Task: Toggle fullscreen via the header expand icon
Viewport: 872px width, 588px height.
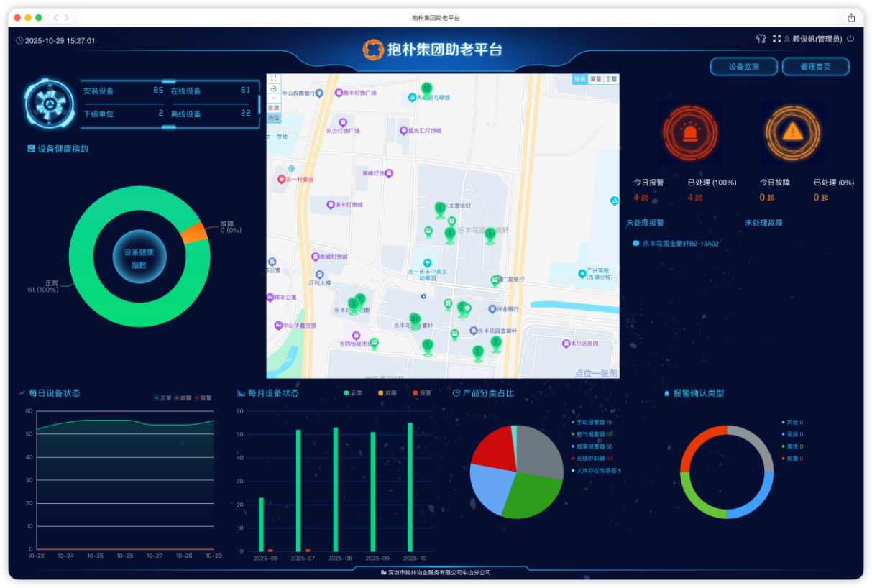Action: [x=776, y=39]
